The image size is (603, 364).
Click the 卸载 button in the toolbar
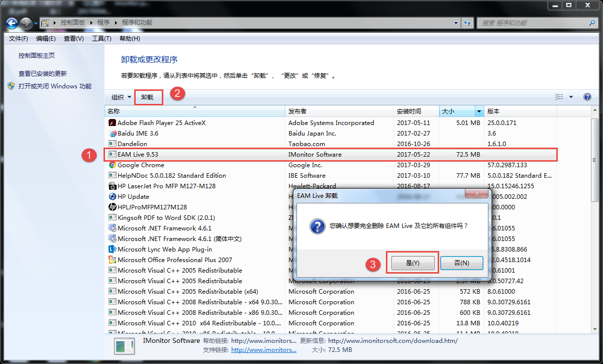pos(147,97)
